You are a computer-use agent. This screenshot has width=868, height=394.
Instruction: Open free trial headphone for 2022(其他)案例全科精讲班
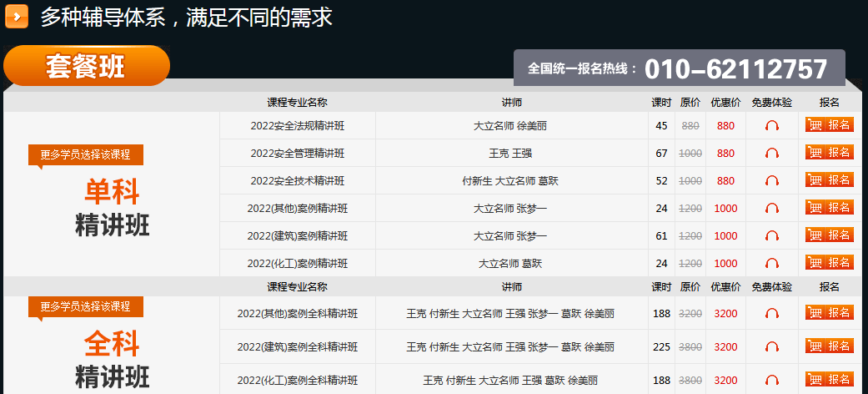[771, 314]
